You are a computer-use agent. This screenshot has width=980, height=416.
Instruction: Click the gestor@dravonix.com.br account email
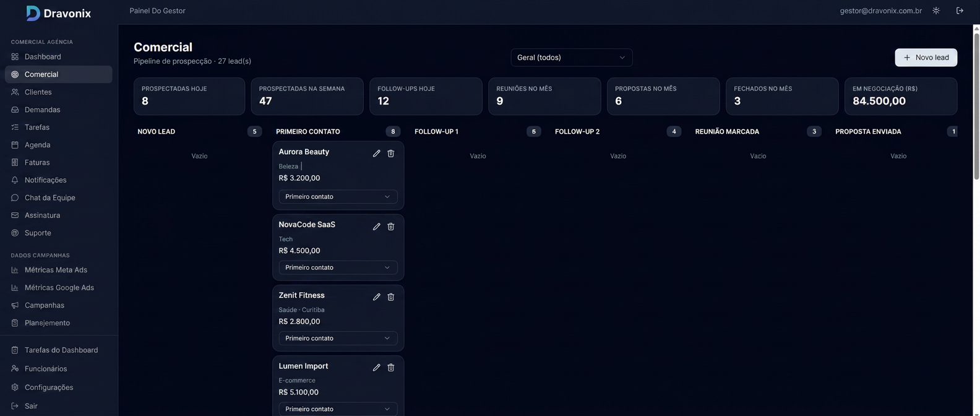point(881,11)
